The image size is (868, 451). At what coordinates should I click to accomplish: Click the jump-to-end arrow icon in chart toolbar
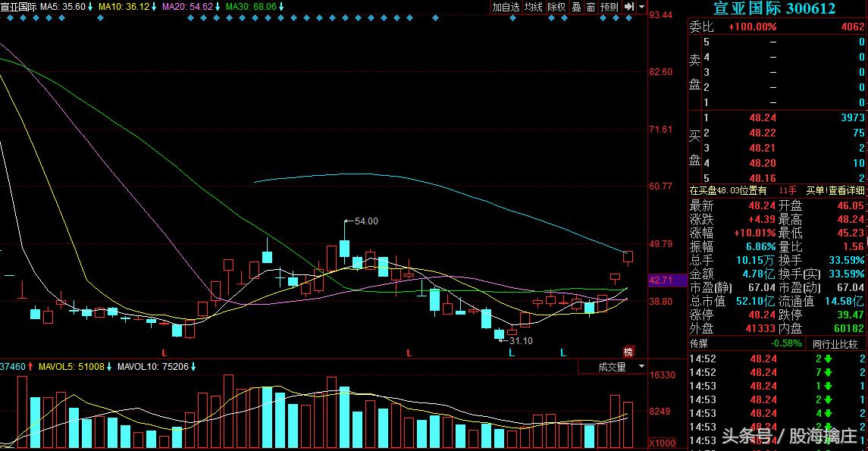pos(629,7)
